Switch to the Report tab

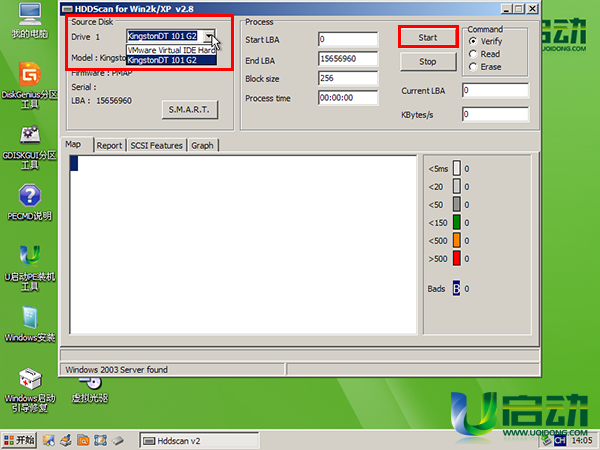pyautogui.click(x=109, y=145)
